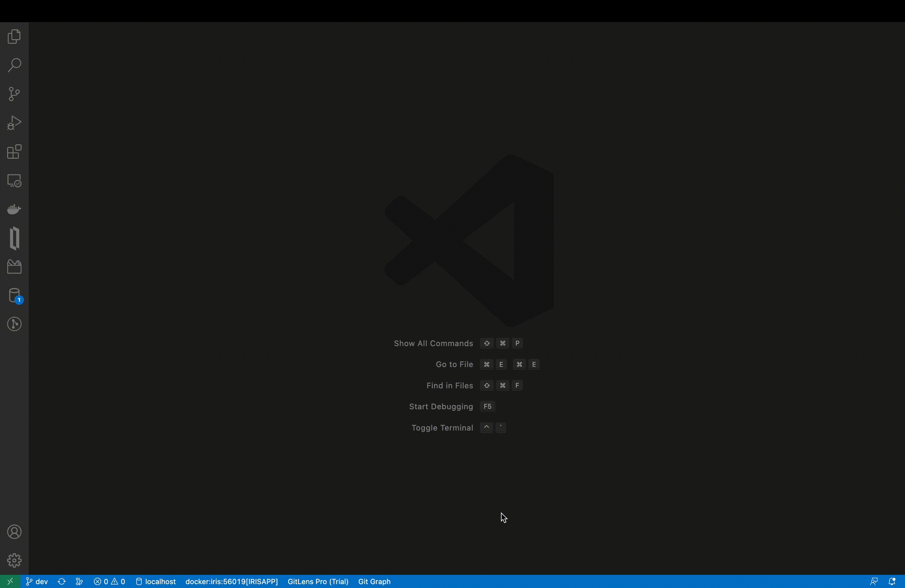Open the Extensions view
This screenshot has width=905, height=588.
14,152
